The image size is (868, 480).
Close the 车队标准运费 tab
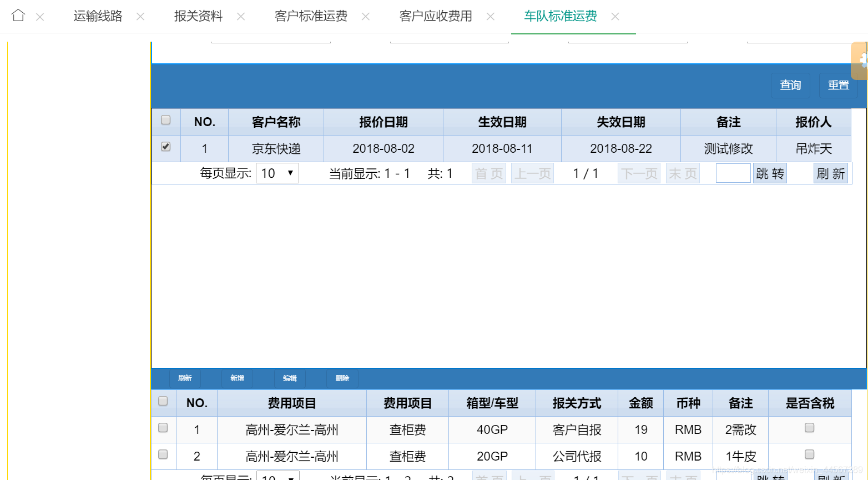coord(615,17)
